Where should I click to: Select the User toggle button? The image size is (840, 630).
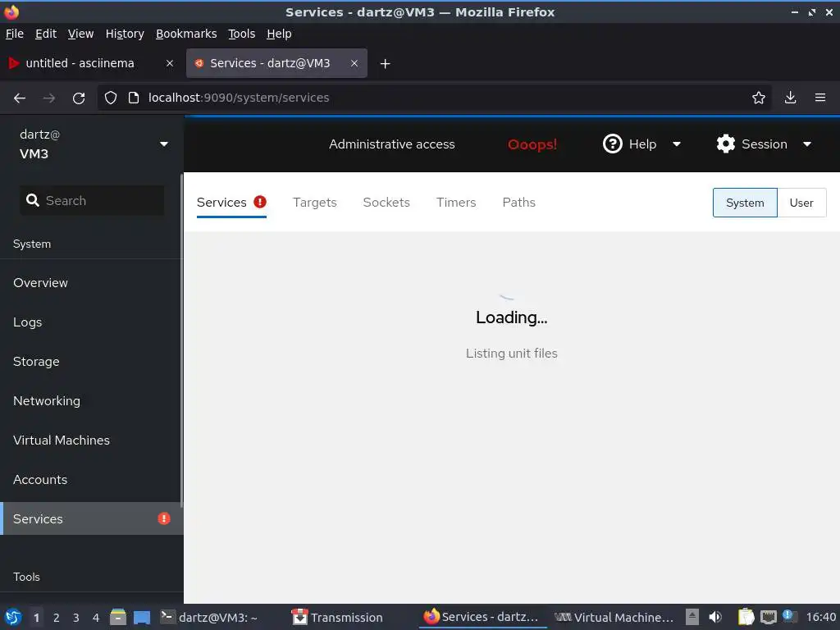(801, 203)
